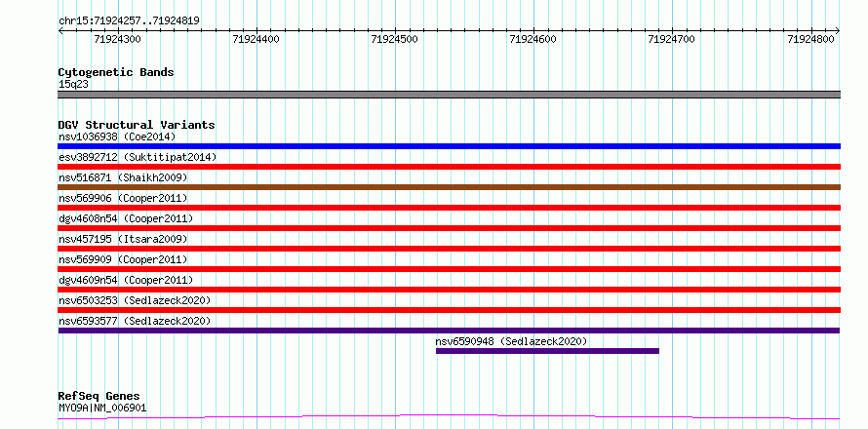Open the esv3892712 (Suktitipat2014) label
The width and height of the screenshot is (868, 429).
pyautogui.click(x=138, y=157)
